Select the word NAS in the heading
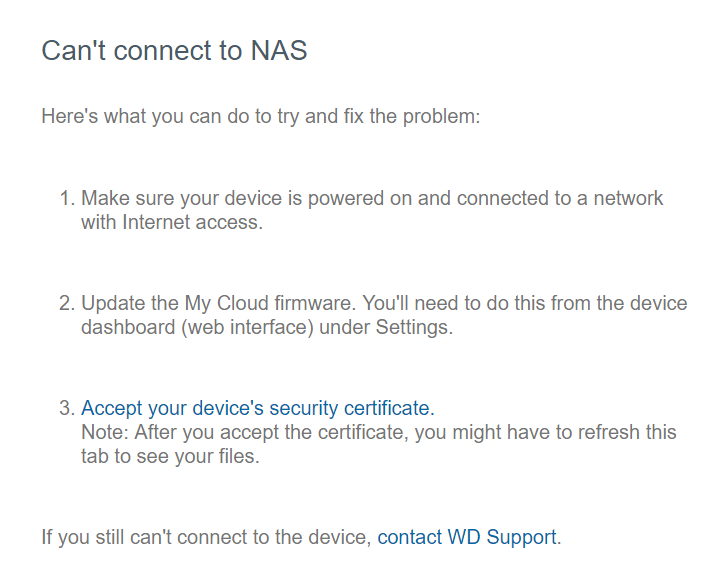 coord(279,50)
